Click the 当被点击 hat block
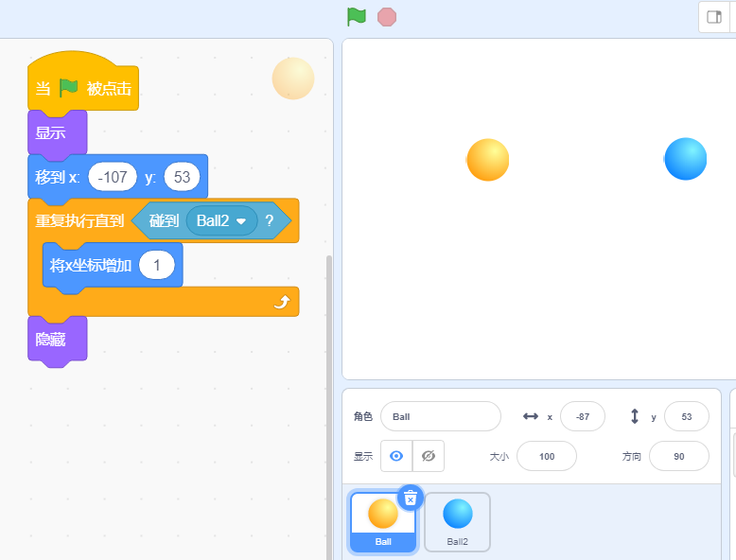The height and width of the screenshot is (560, 736). (83, 86)
